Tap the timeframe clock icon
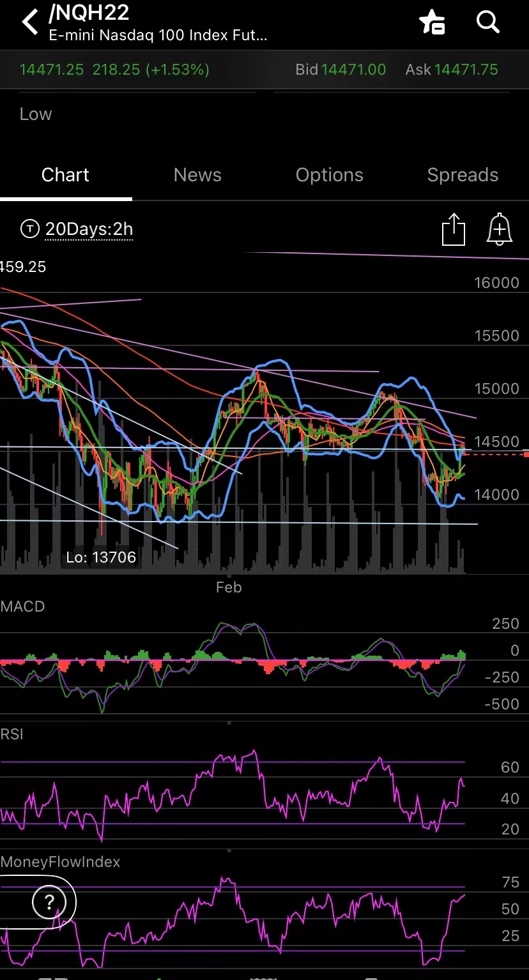 (x=29, y=229)
